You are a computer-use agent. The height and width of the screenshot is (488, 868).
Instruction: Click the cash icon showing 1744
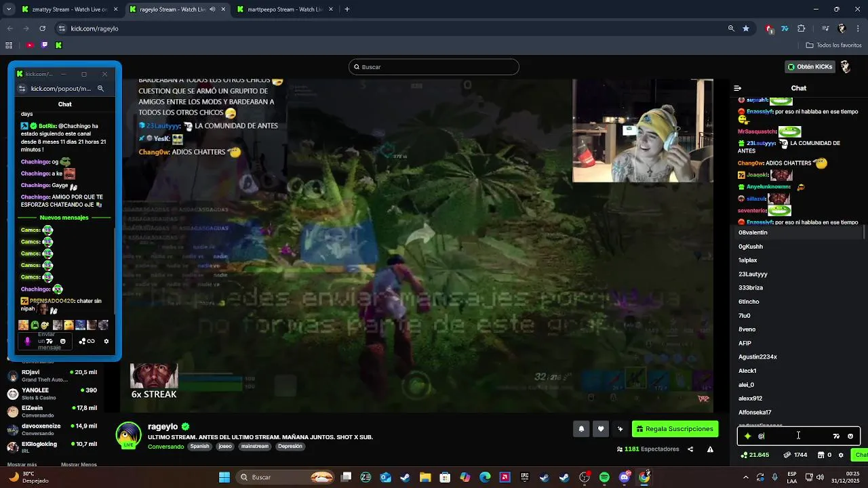click(x=795, y=455)
